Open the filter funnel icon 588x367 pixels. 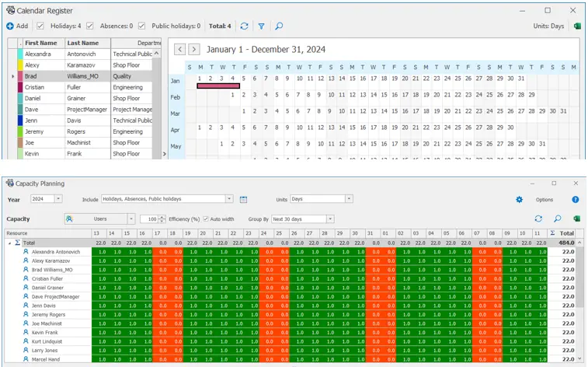click(x=262, y=26)
